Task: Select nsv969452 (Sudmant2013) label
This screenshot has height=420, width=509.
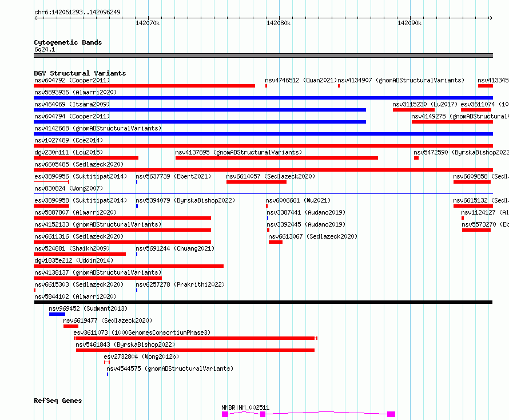Action: (88, 308)
